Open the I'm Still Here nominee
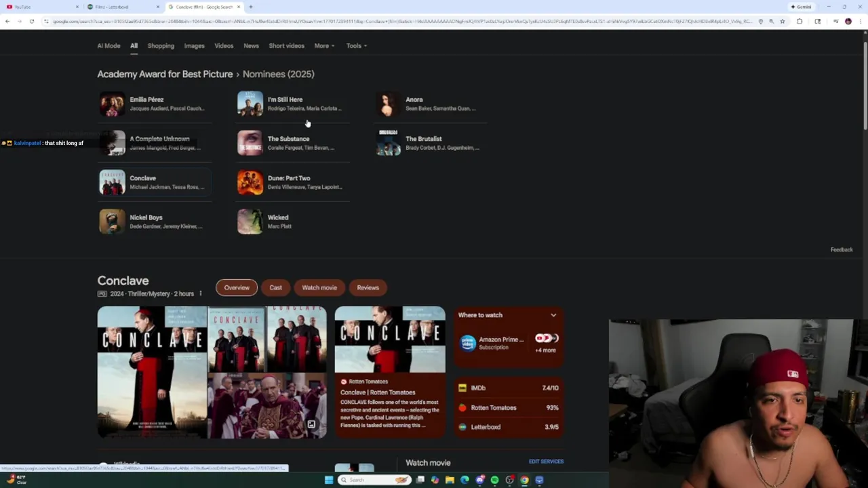This screenshot has width=868, height=488. [x=293, y=104]
